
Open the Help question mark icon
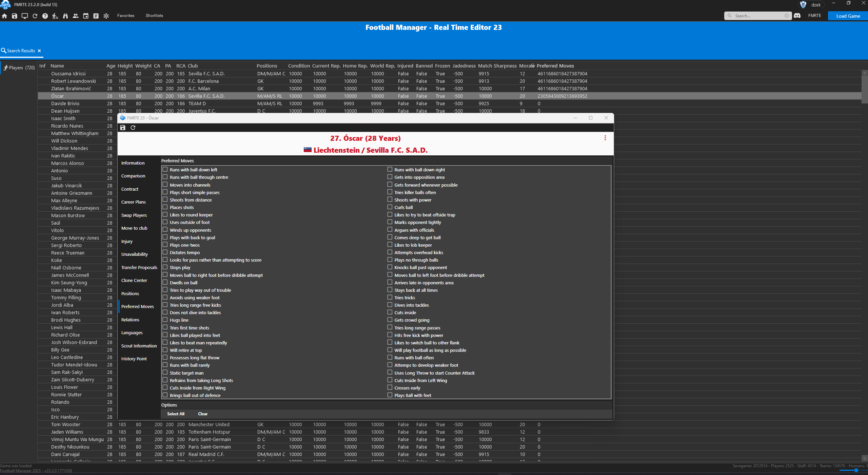click(45, 16)
